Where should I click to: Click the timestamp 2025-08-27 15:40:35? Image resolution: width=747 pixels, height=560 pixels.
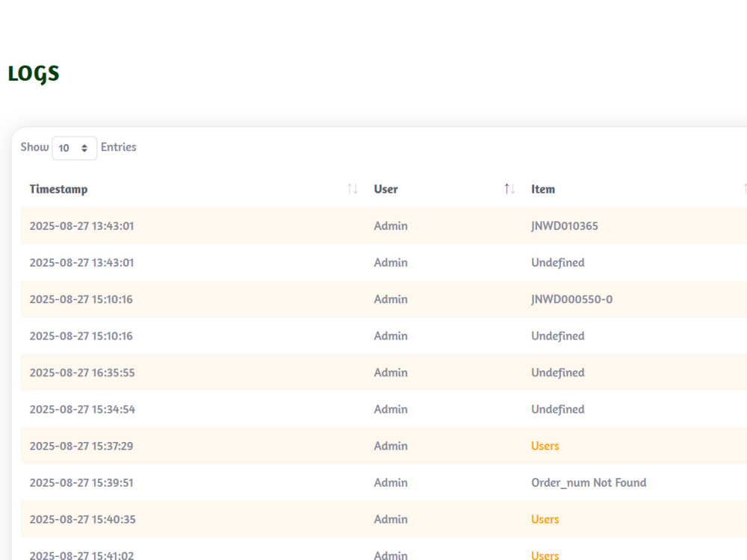(82, 519)
